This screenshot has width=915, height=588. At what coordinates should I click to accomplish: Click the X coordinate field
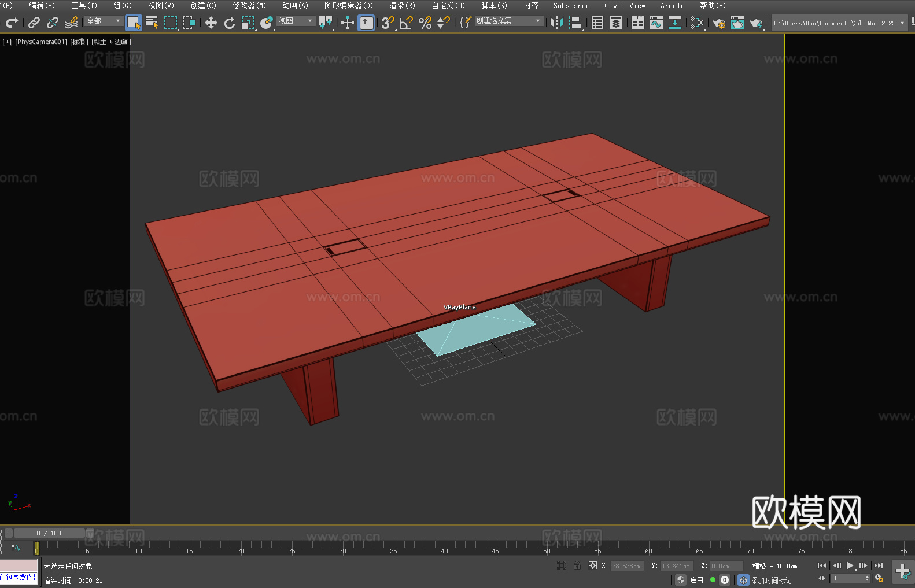pyautogui.click(x=627, y=566)
